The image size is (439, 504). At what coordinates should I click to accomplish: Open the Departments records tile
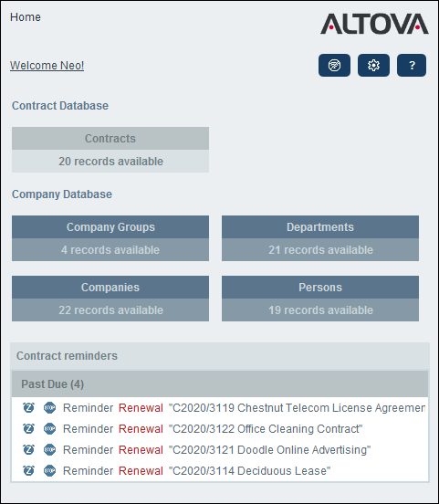tap(320, 238)
